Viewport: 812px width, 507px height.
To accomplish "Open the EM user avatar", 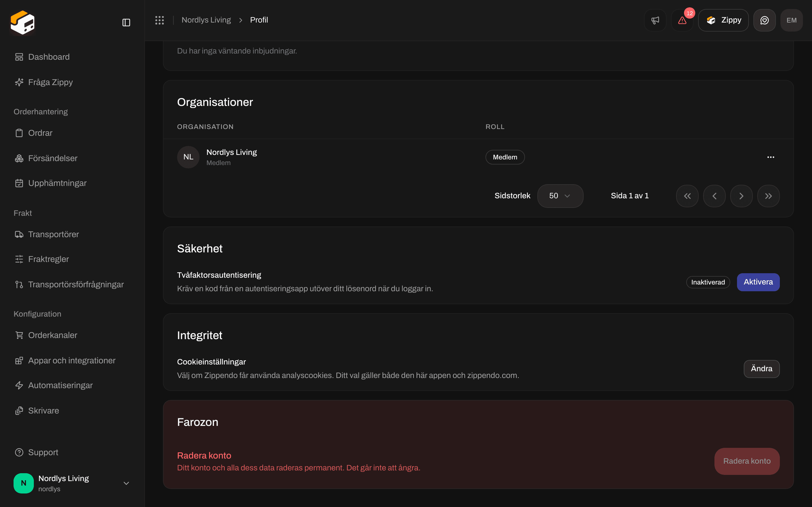I will point(791,20).
